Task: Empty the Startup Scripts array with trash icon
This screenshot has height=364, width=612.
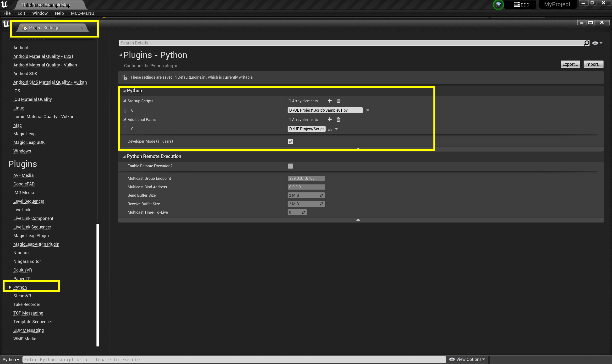Action: pos(338,101)
